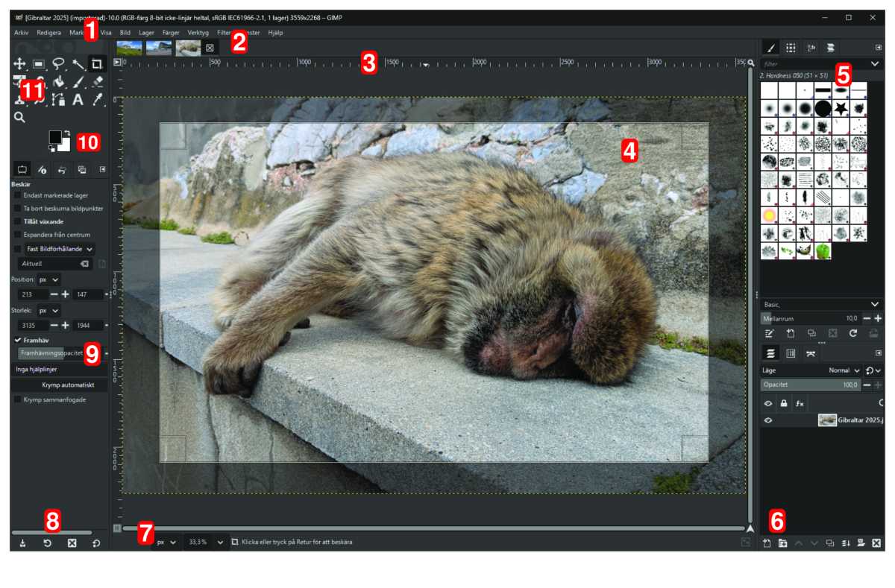Open the zoom level 33,3% dropdown
Screen dimensions: 895x588
pos(220,543)
